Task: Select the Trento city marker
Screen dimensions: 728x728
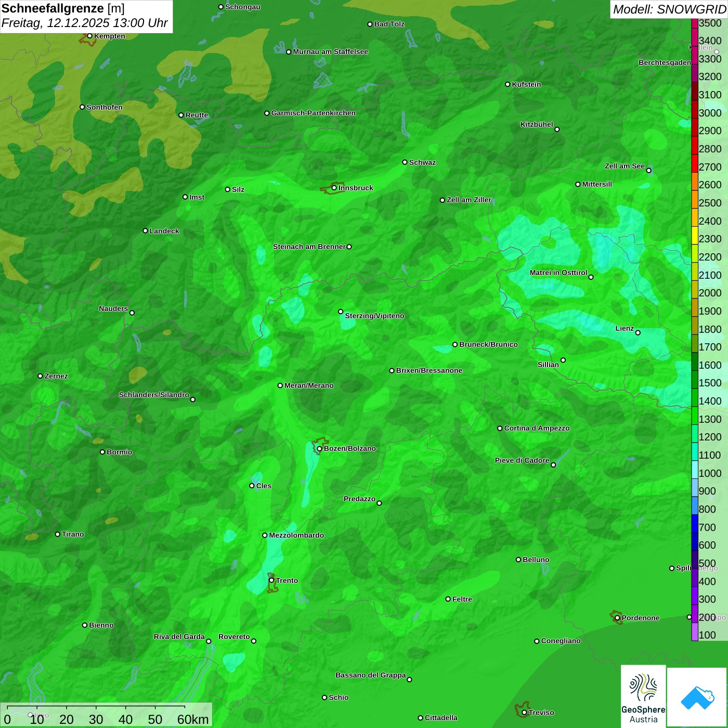Action: click(271, 580)
